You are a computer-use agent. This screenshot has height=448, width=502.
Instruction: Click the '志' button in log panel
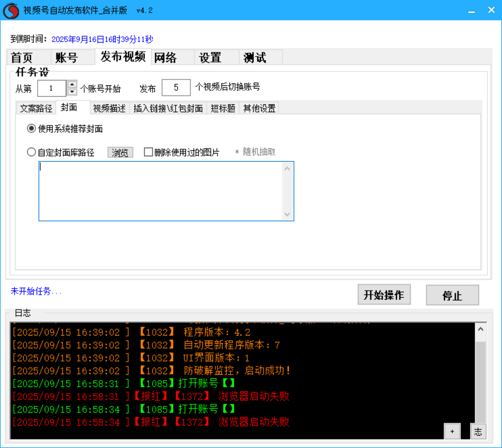[478, 431]
